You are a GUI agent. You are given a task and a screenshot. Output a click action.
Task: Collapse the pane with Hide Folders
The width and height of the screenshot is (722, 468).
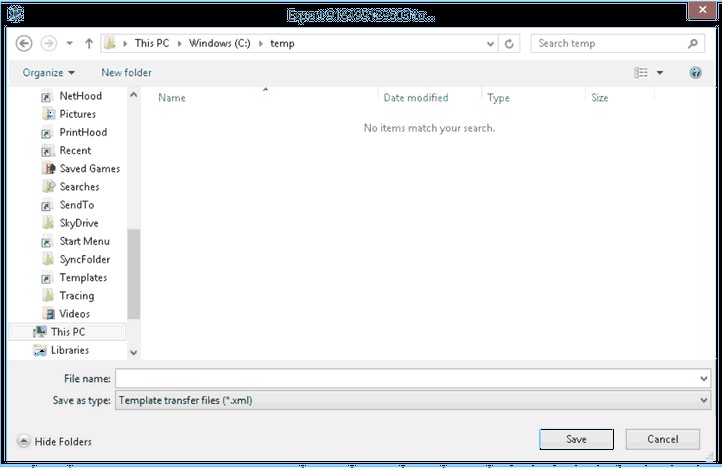point(56,441)
